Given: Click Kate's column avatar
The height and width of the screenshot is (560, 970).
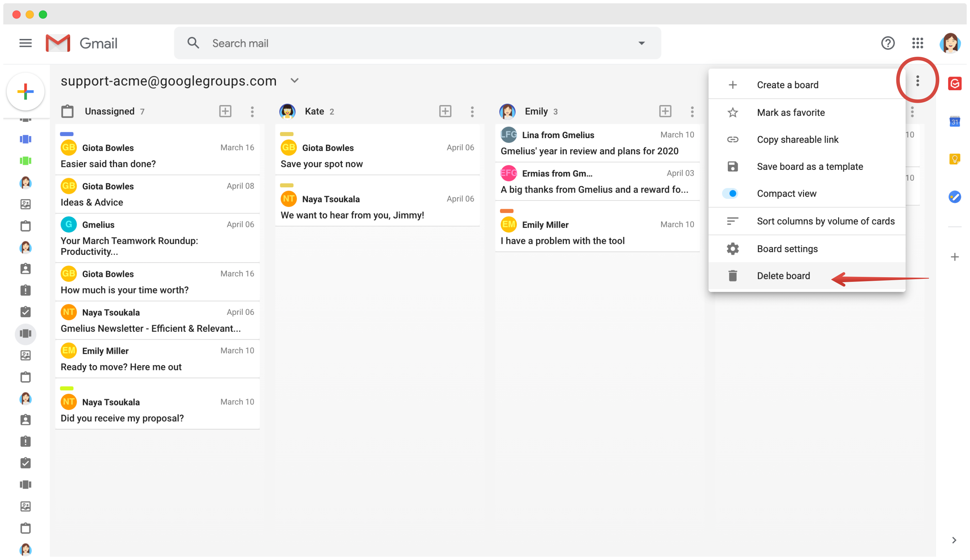Looking at the screenshot, I should click(287, 112).
